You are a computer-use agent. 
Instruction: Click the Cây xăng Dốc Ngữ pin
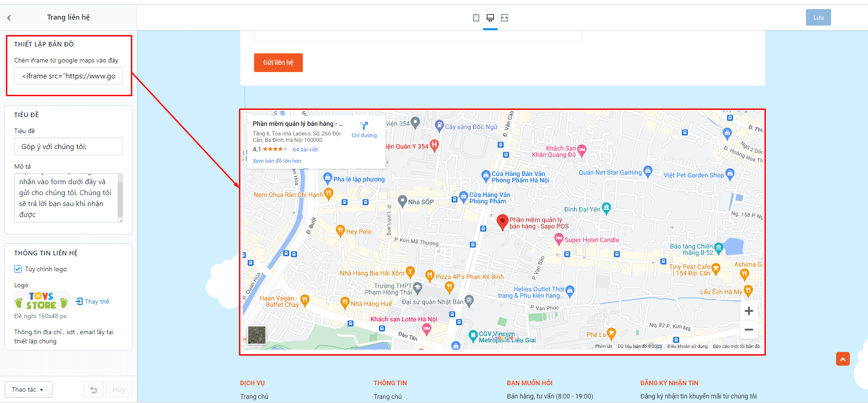click(x=439, y=125)
